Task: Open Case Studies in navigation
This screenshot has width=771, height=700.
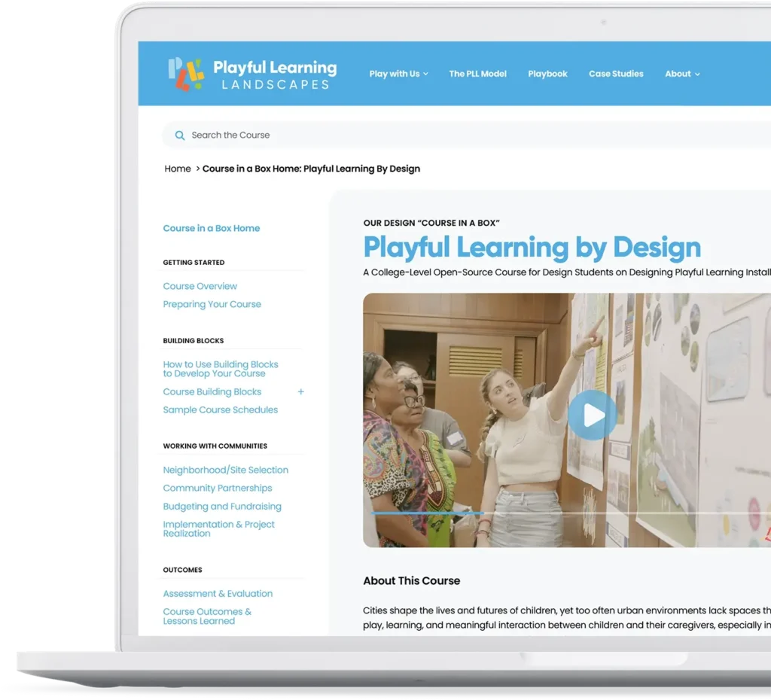Action: point(616,74)
